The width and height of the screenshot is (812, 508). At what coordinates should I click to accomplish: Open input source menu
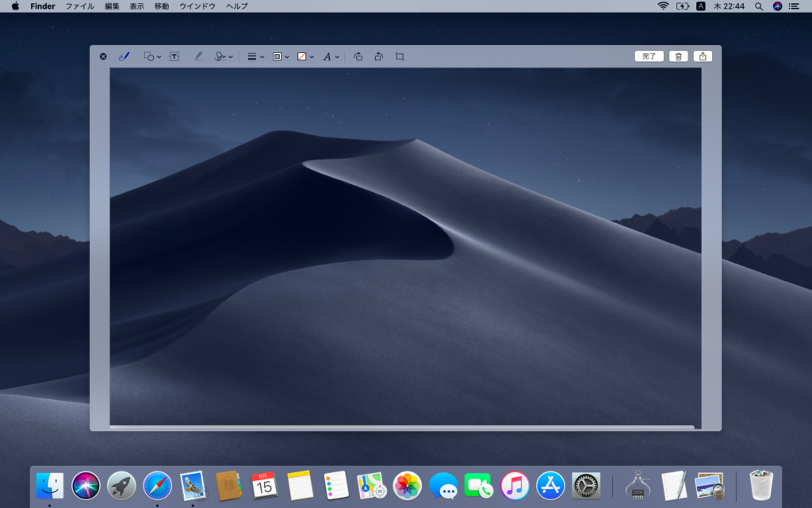coord(701,6)
